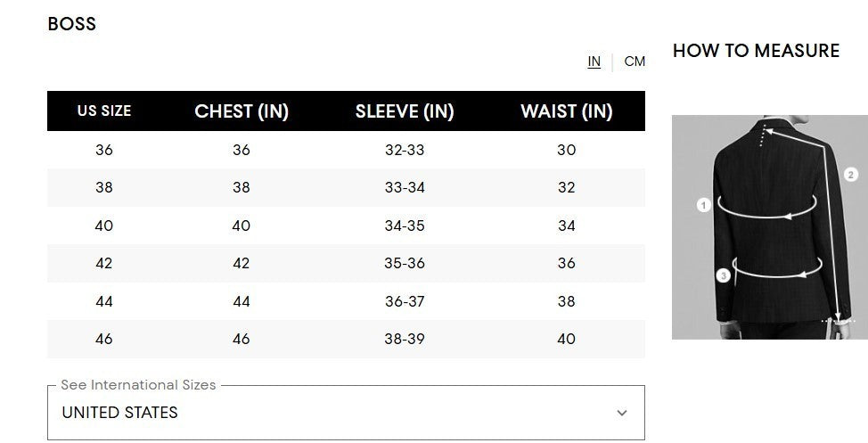
Task: Click the number 2 sleeve marker
Action: click(850, 175)
